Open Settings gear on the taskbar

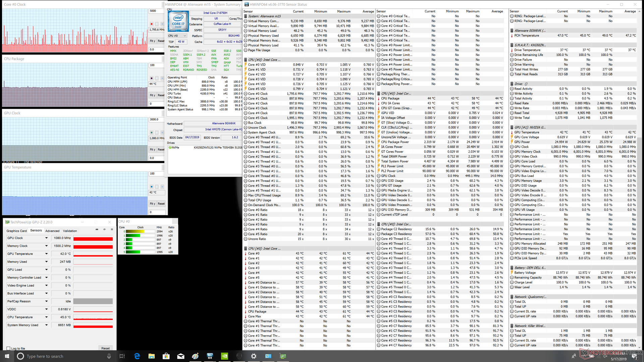[254, 356]
